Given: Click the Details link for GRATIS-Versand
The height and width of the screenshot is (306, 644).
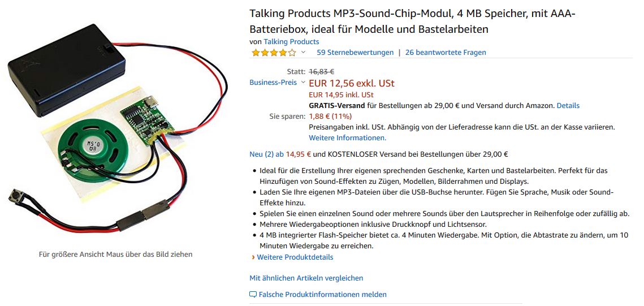Looking at the screenshot, I should tap(568, 106).
